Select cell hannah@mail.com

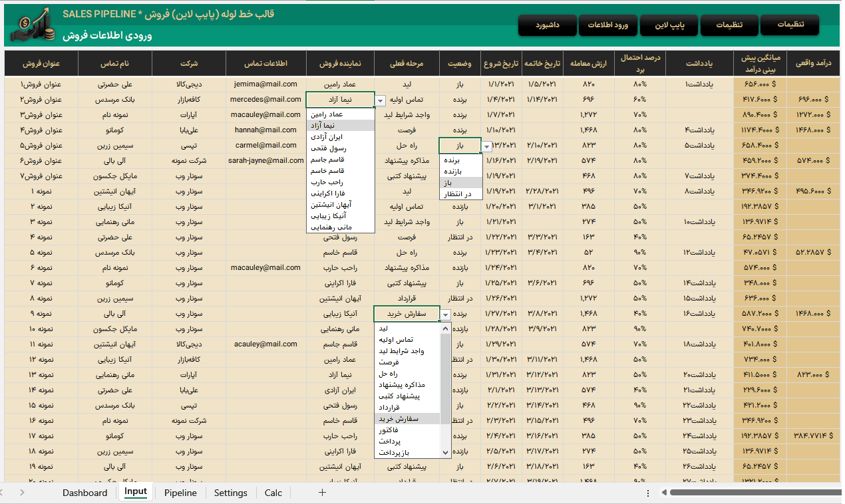265,130
